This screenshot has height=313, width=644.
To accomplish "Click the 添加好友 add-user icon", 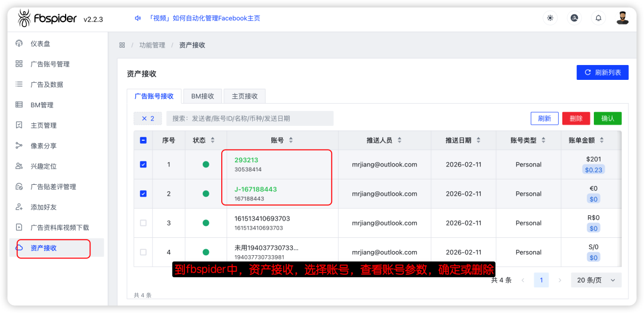I will click(19, 207).
